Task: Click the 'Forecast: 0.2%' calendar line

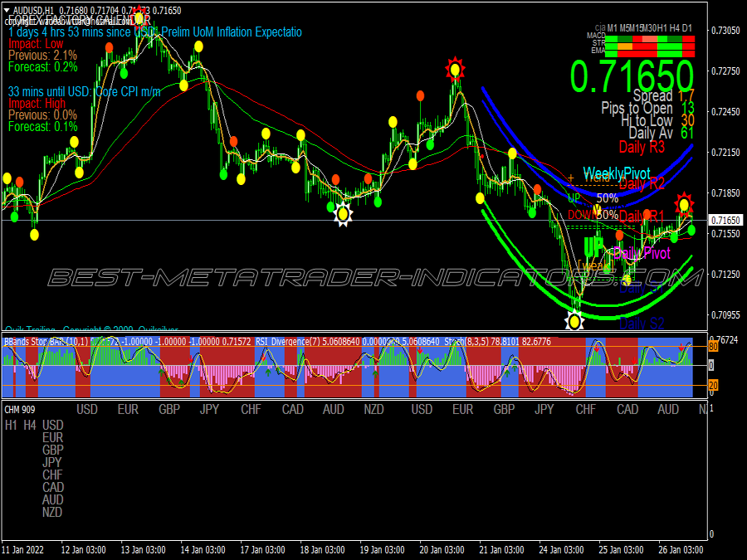Action: point(43,67)
